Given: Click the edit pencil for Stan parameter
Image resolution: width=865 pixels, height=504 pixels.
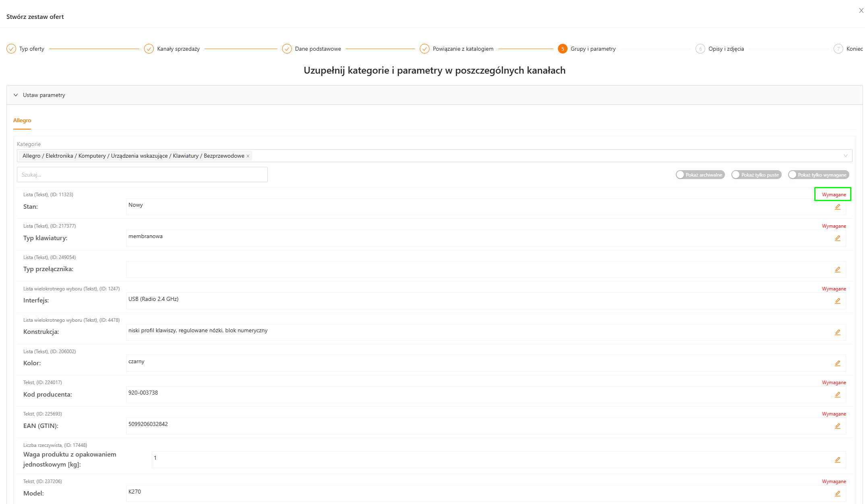Looking at the screenshot, I should point(837,207).
